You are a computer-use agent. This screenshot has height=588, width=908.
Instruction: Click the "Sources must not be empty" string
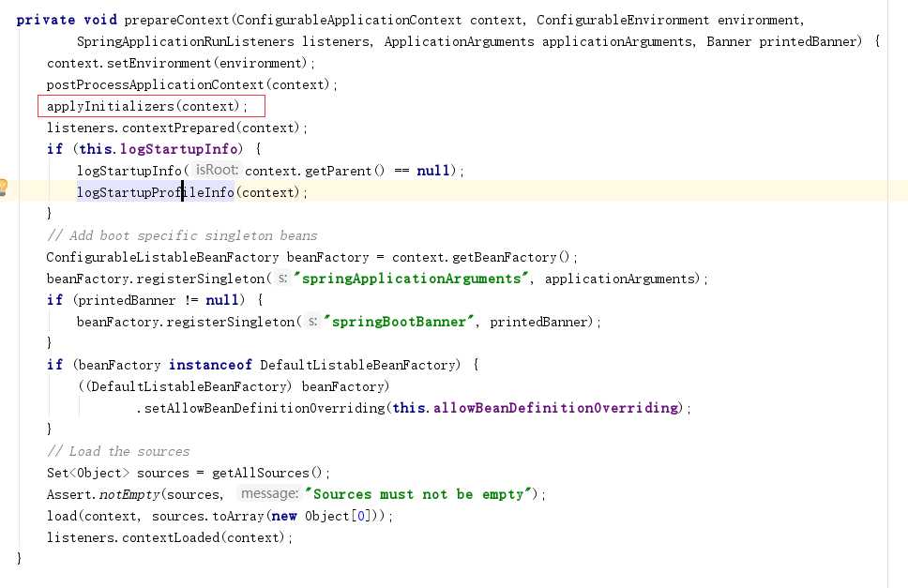(418, 495)
